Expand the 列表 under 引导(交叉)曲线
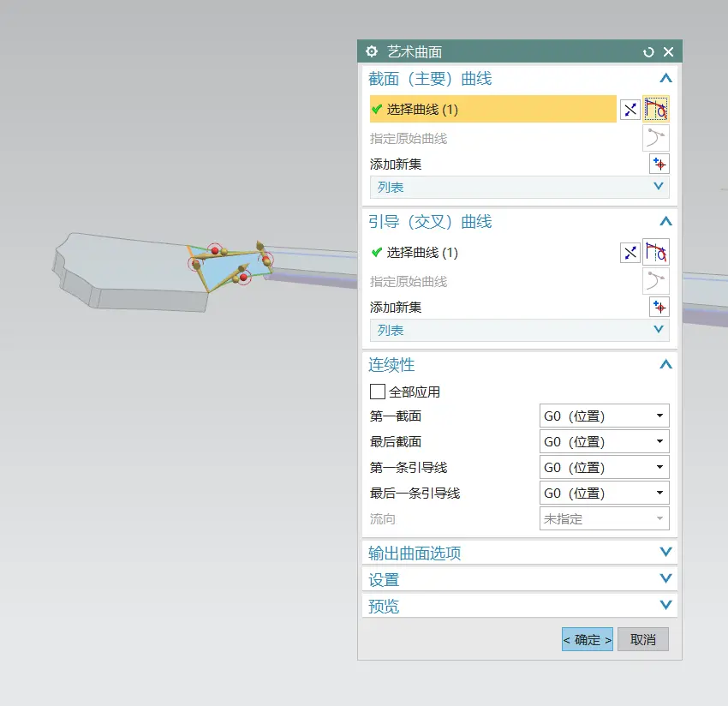728x706 pixels. [520, 330]
